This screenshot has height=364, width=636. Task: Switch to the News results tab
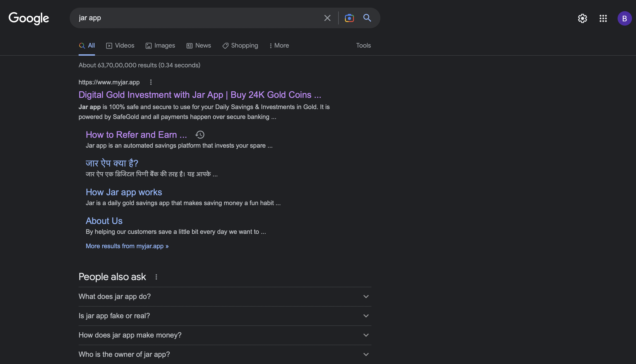tap(199, 45)
